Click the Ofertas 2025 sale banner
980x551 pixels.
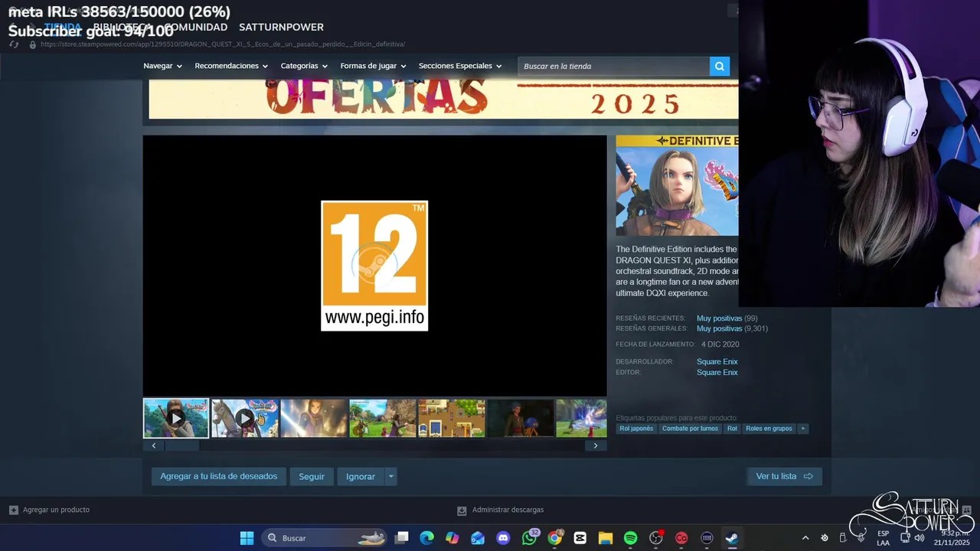pyautogui.click(x=443, y=99)
